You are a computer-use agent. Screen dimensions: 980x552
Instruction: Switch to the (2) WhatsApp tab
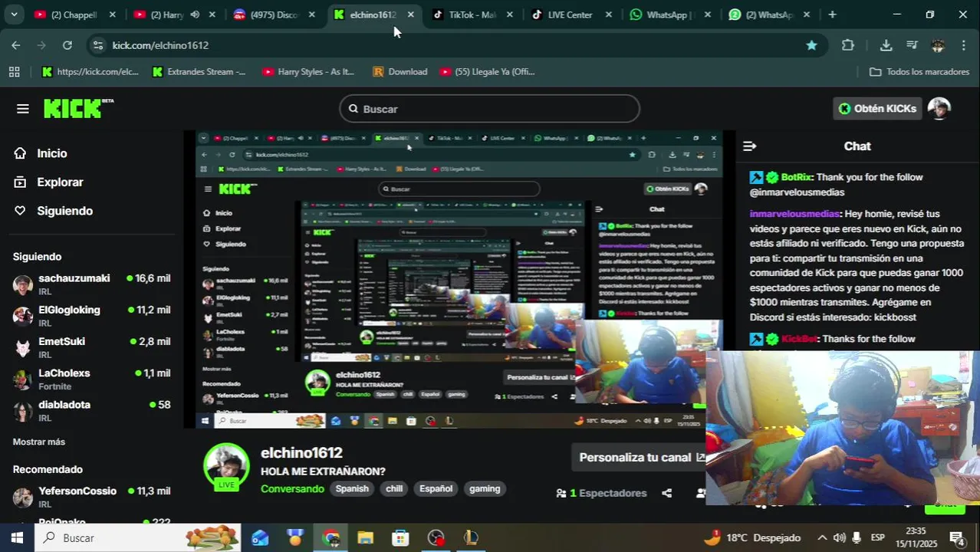[769, 15]
